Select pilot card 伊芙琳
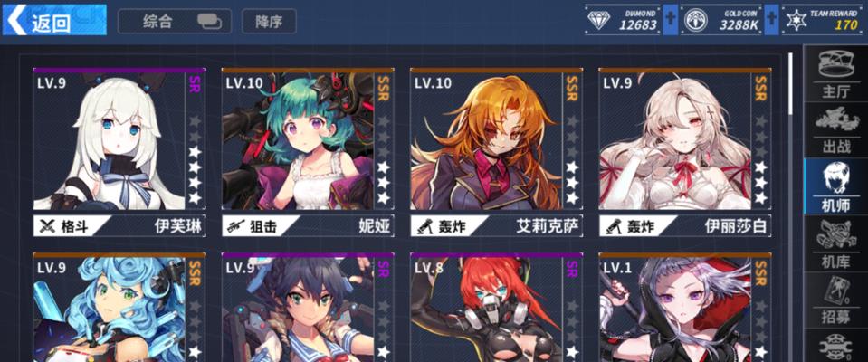Viewport: 868px width, 362px height. pos(119,152)
